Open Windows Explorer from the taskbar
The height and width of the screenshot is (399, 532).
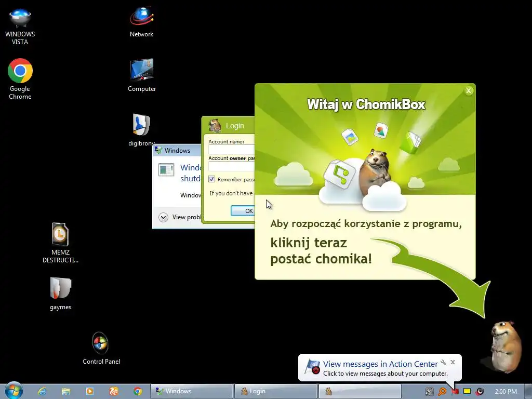point(66,391)
